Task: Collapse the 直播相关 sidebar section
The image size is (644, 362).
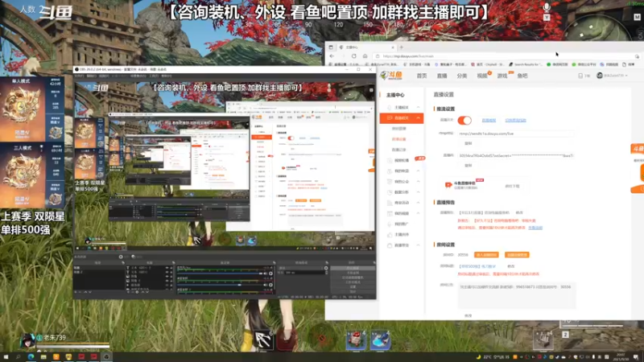Action: pyautogui.click(x=418, y=117)
